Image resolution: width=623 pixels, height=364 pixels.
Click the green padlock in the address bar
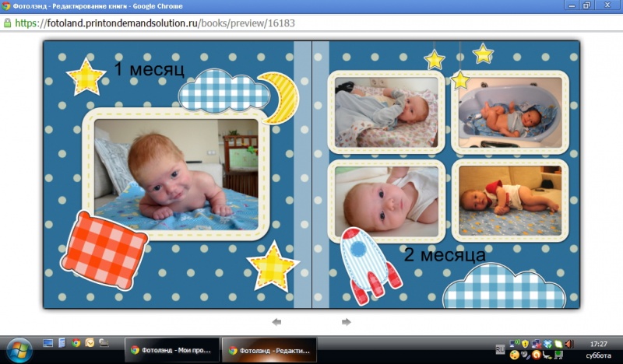pos(8,23)
